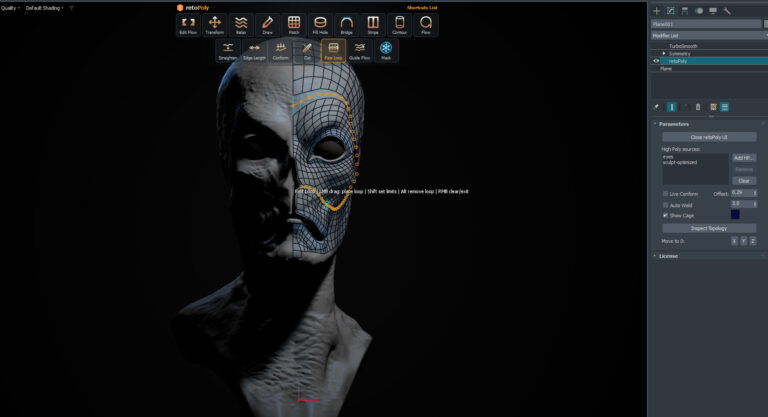This screenshot has width=768, height=417.
Task: Open the Default Shading dropdown
Action: [45, 8]
